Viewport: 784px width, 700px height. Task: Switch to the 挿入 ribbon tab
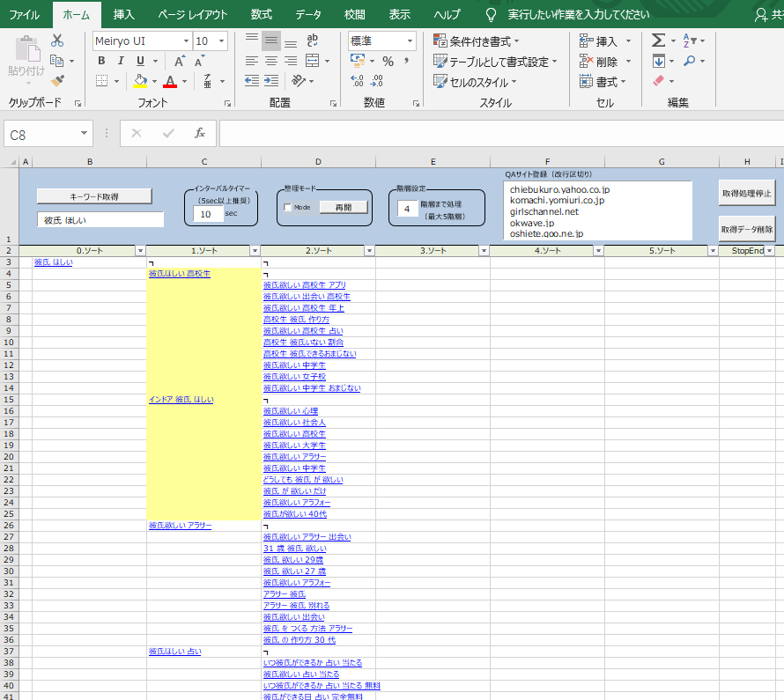tap(123, 14)
